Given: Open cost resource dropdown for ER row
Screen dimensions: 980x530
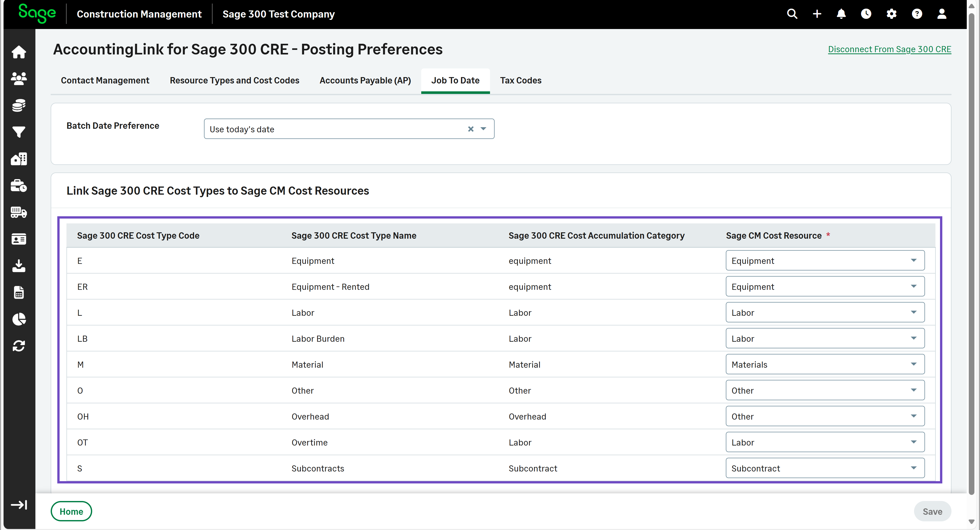Looking at the screenshot, I should point(825,286).
